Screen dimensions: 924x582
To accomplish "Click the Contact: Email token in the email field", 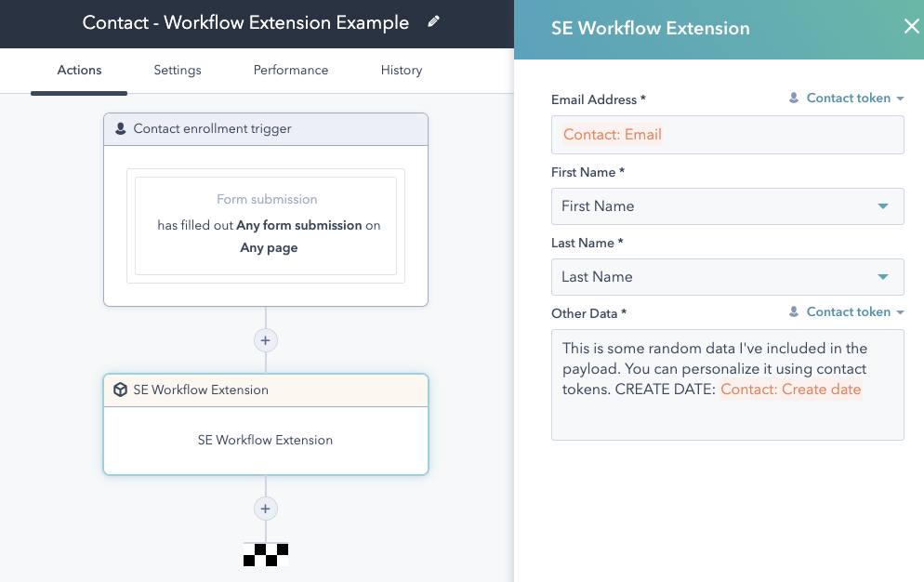I will 612,134.
